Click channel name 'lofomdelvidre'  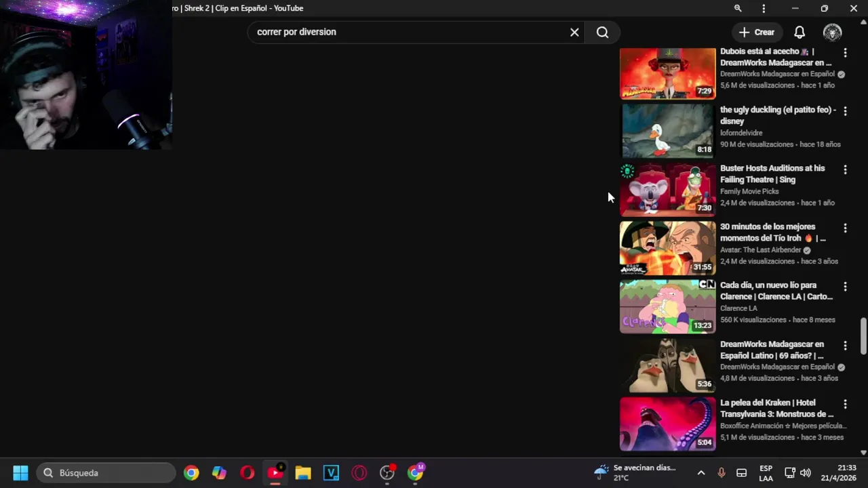[741, 133]
